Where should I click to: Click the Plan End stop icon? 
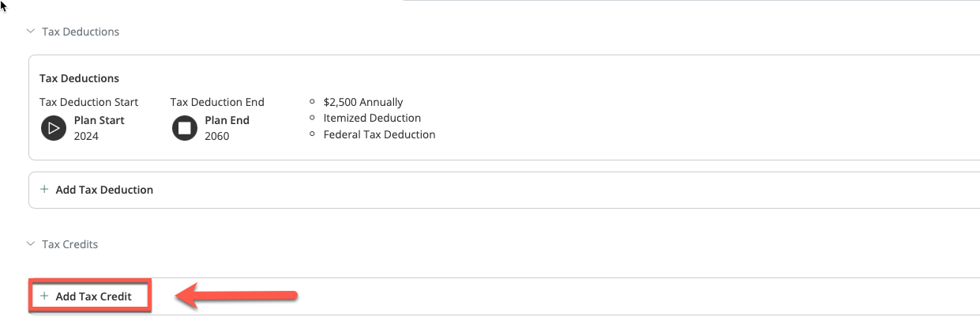click(185, 128)
